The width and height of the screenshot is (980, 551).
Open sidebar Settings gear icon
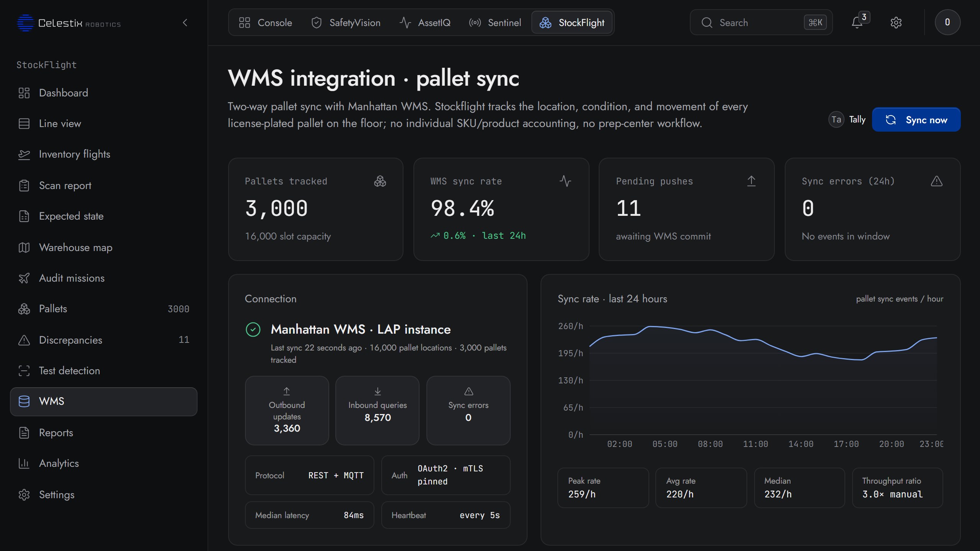point(24,495)
